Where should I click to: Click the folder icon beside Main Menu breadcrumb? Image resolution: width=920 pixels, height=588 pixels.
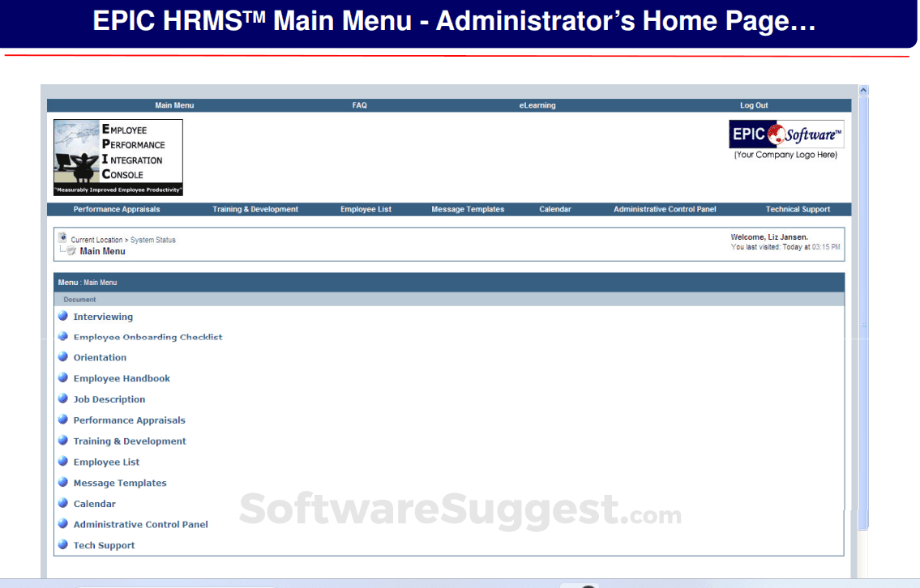71,251
